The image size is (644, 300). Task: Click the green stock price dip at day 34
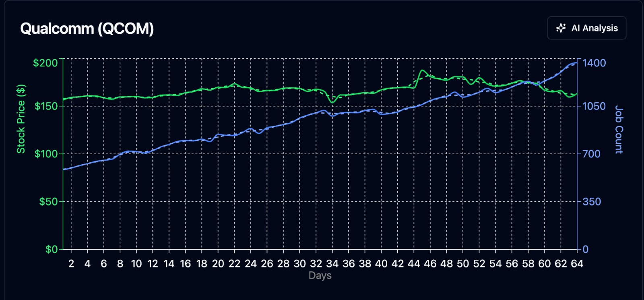click(332, 102)
